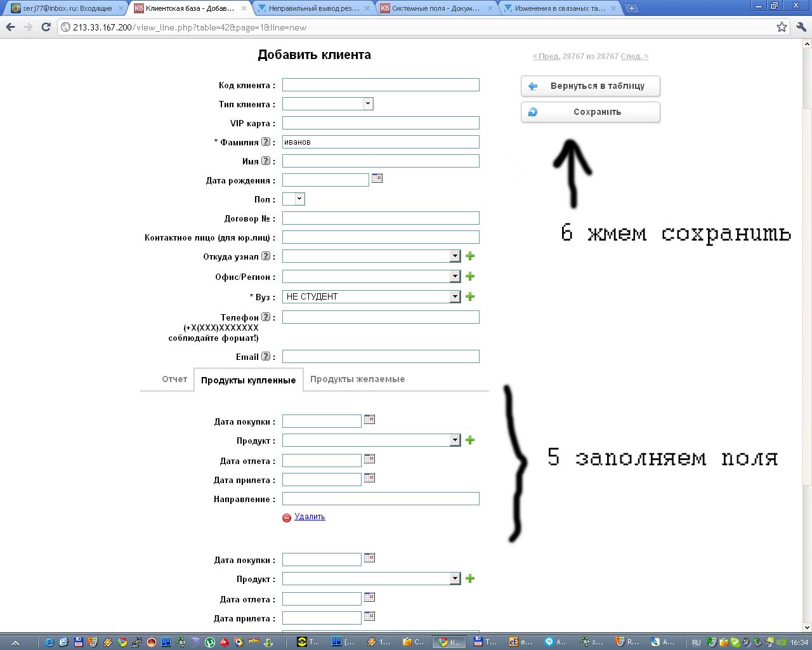
Task: Click help icon next to Фамилия
Action: [x=266, y=142]
